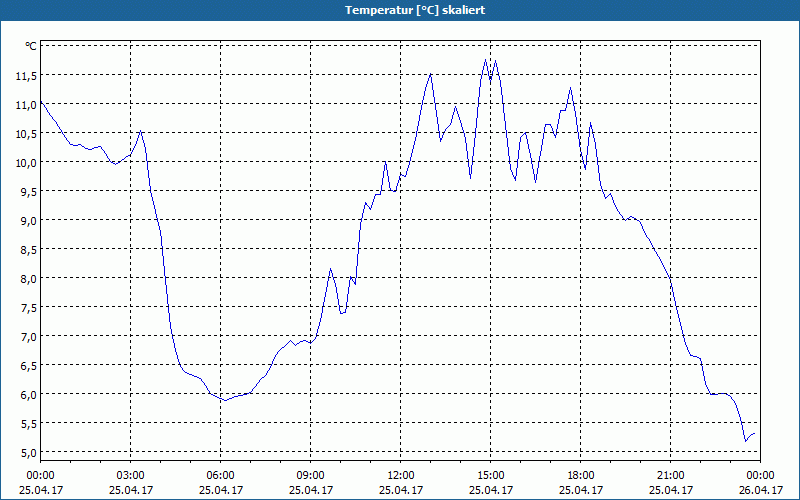
Task: Click the 09:00 time label
Action: click(x=311, y=476)
